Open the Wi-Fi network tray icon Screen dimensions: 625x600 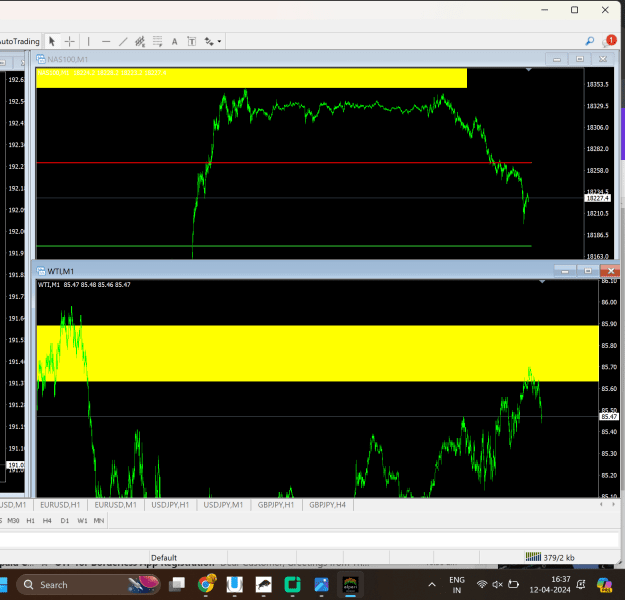[482, 584]
